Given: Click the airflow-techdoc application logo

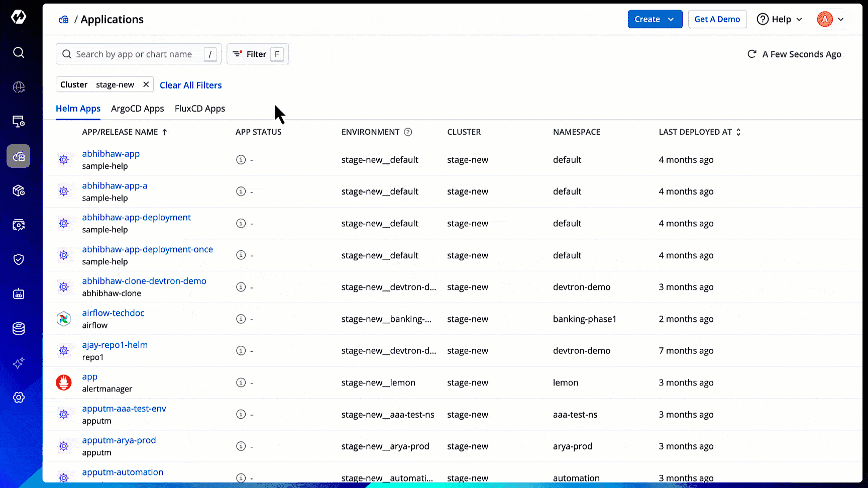Looking at the screenshot, I should [64, 319].
